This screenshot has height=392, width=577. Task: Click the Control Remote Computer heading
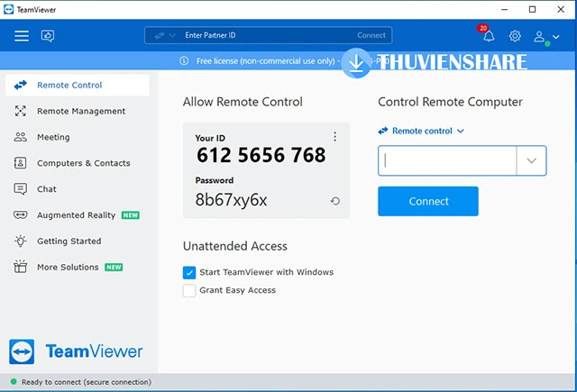pyautogui.click(x=450, y=102)
